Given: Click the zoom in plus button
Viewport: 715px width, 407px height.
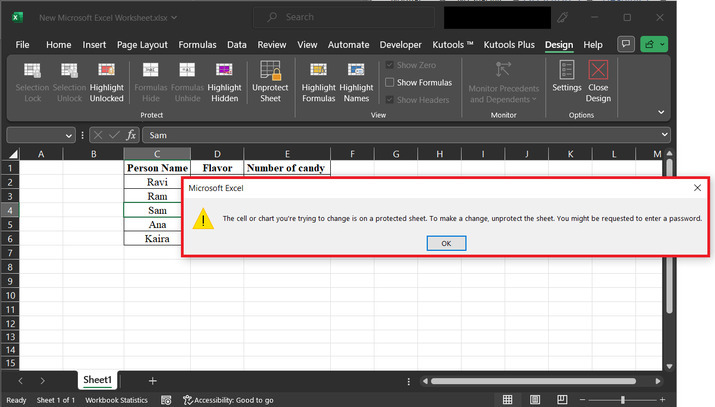Looking at the screenshot, I should (x=662, y=400).
